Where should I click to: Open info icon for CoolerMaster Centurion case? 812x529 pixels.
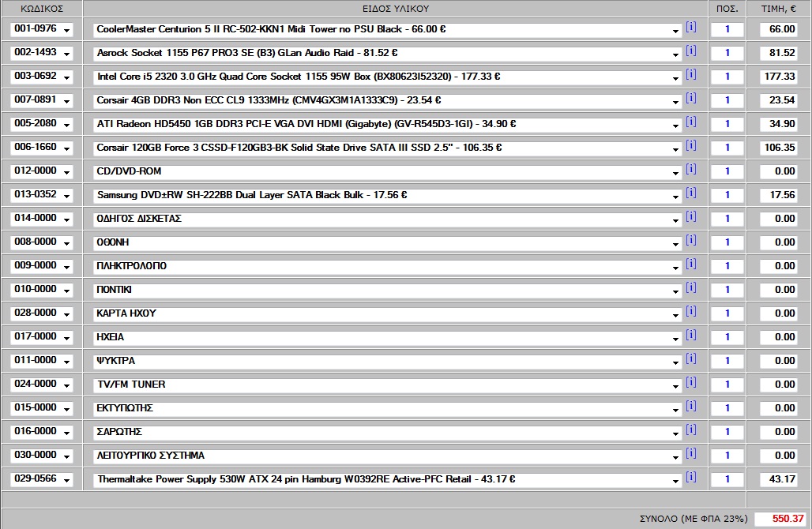click(x=691, y=27)
